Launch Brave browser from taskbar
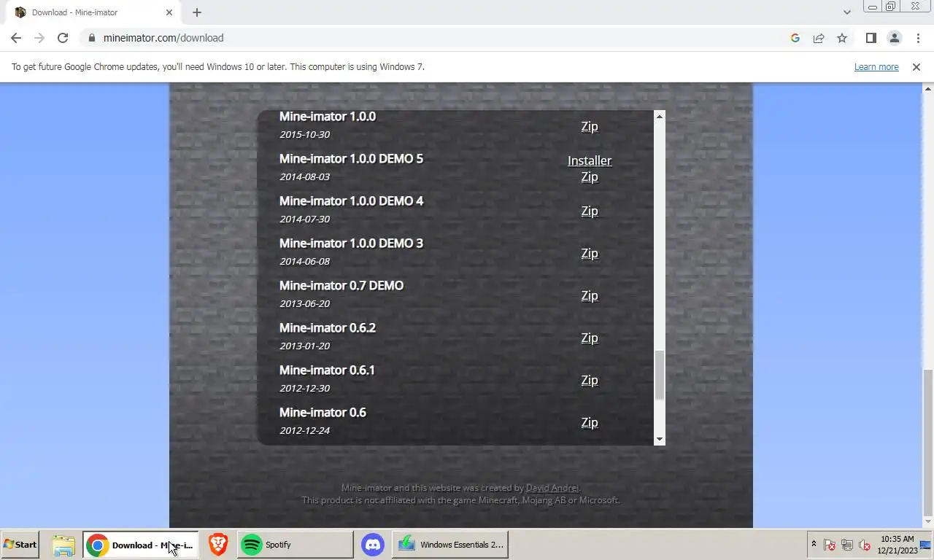Screen dimensions: 934x560 [217, 545]
